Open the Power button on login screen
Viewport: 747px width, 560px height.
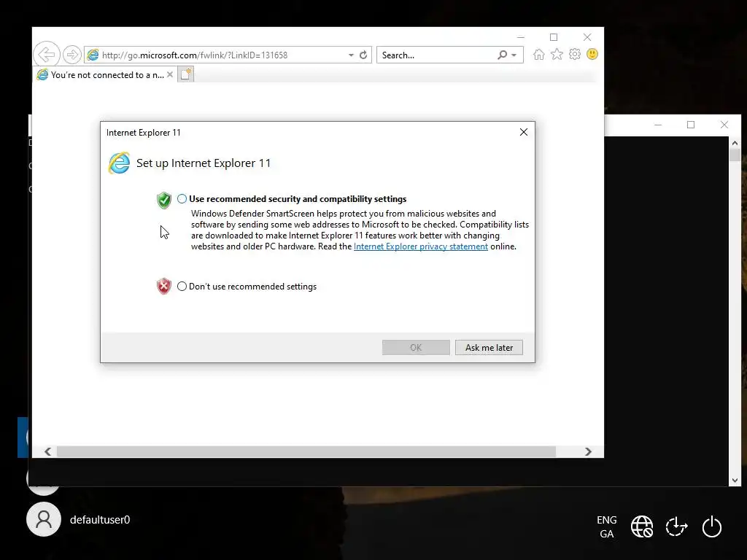[x=712, y=526]
